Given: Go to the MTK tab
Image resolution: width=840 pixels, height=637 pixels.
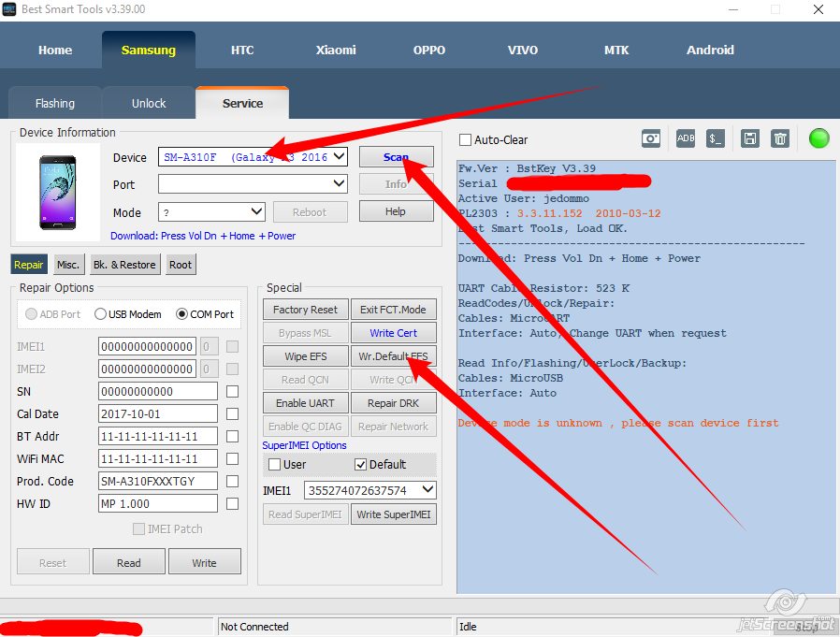Looking at the screenshot, I should pos(616,50).
